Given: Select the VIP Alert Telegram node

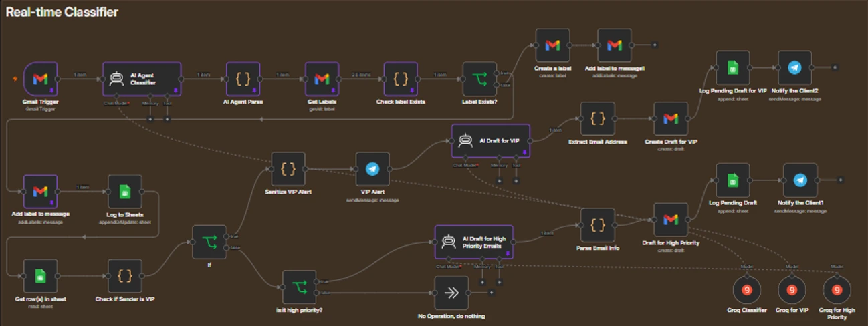Looking at the screenshot, I should click(372, 169).
